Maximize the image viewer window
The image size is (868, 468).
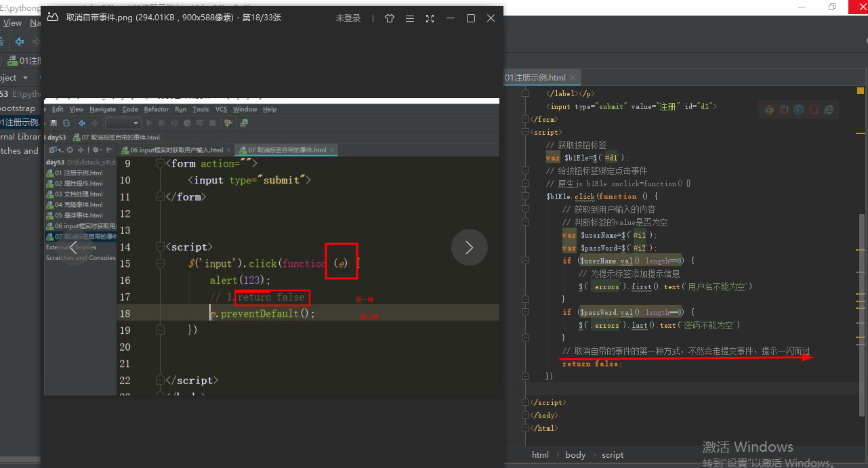pos(471,18)
